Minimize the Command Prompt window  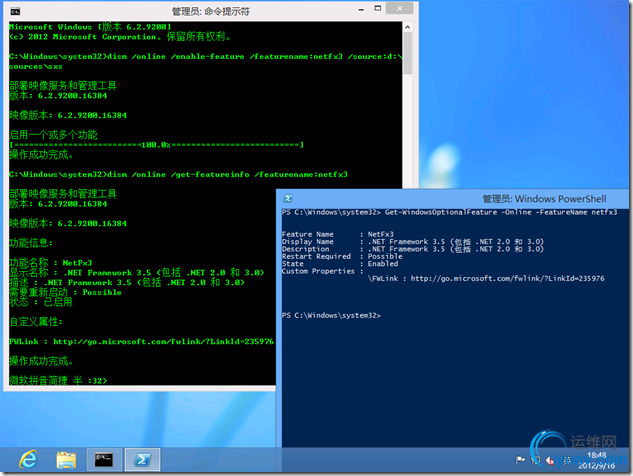[x=361, y=10]
